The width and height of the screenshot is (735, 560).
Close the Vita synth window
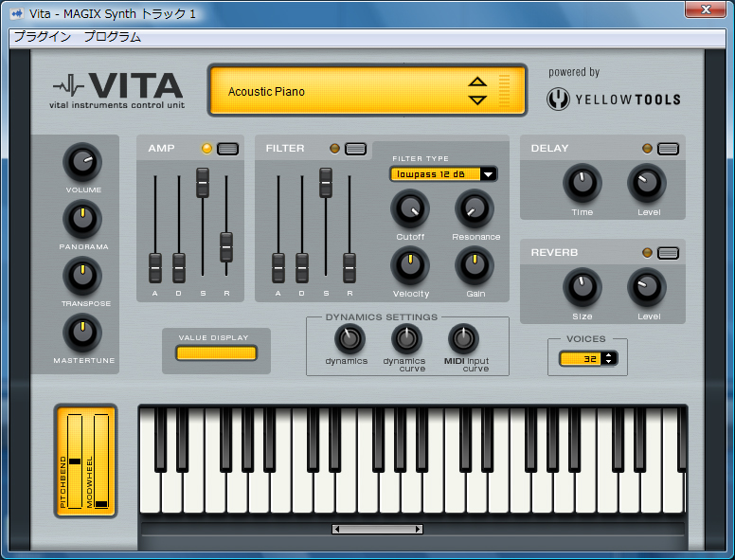(x=706, y=9)
